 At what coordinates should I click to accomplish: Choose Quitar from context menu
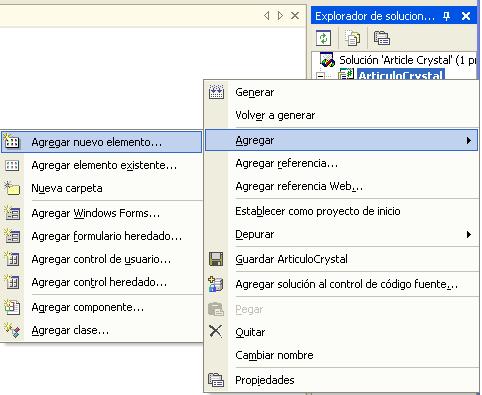click(341, 332)
